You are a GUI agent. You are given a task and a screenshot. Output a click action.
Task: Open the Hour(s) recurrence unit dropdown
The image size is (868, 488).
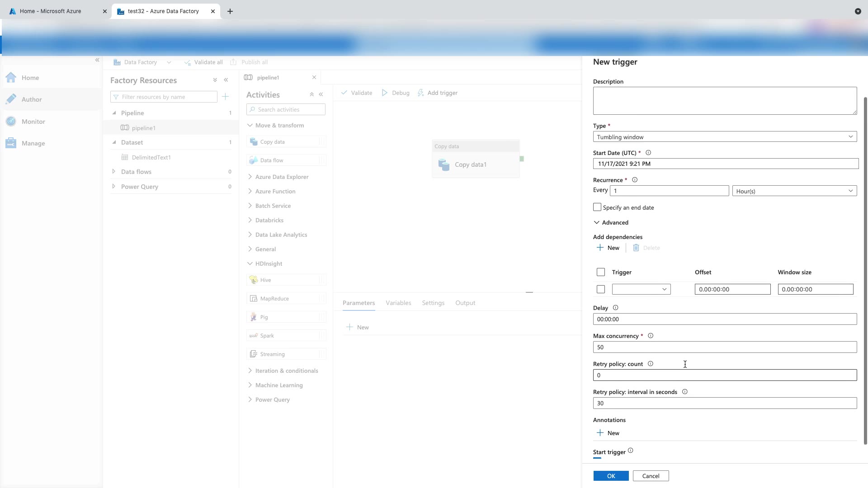(x=794, y=191)
